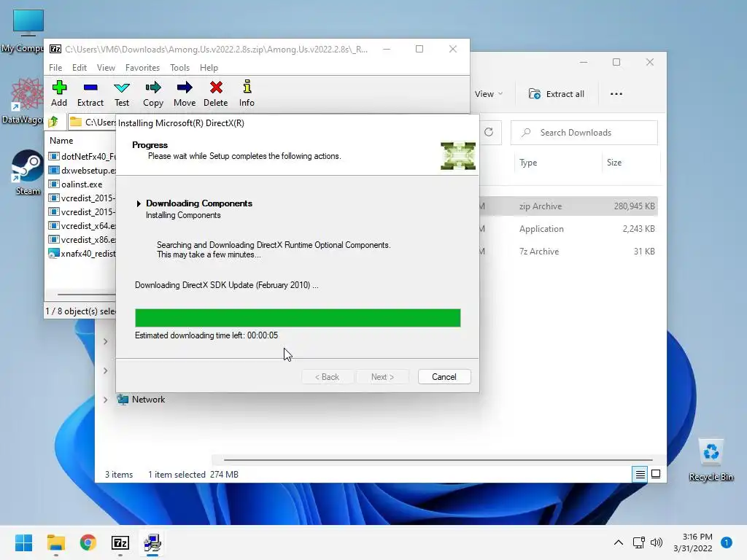Expand the collapsed tree item above Network

coord(105,370)
